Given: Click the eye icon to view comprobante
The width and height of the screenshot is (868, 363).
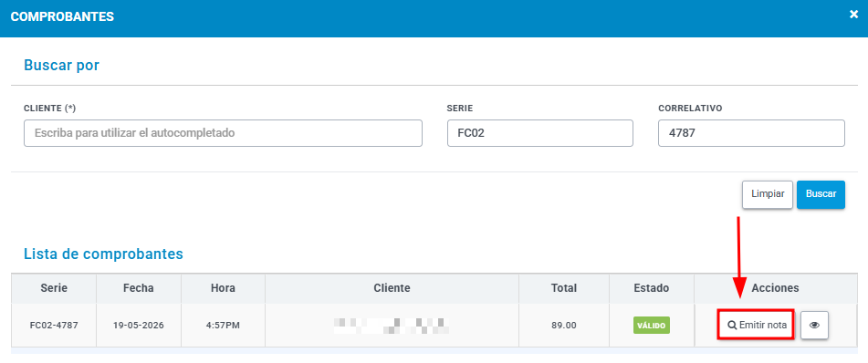Looking at the screenshot, I should pos(814,326).
